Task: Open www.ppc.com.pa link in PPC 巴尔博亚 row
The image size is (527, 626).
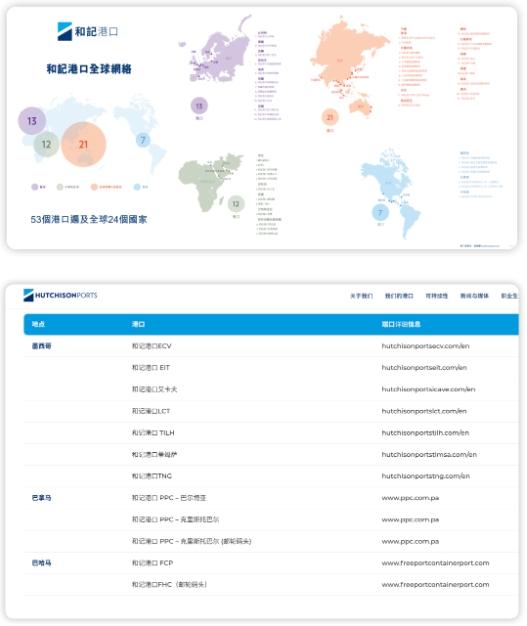Action: pyautogui.click(x=410, y=498)
